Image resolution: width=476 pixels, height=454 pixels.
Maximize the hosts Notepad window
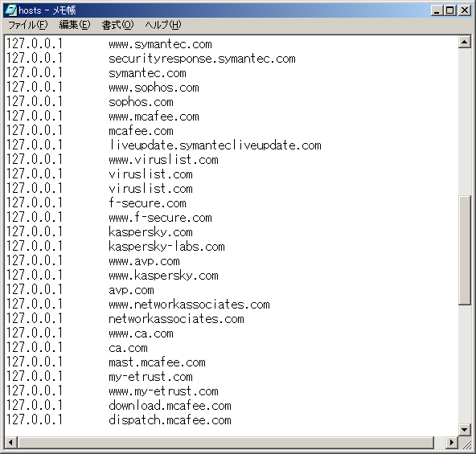click(450, 10)
